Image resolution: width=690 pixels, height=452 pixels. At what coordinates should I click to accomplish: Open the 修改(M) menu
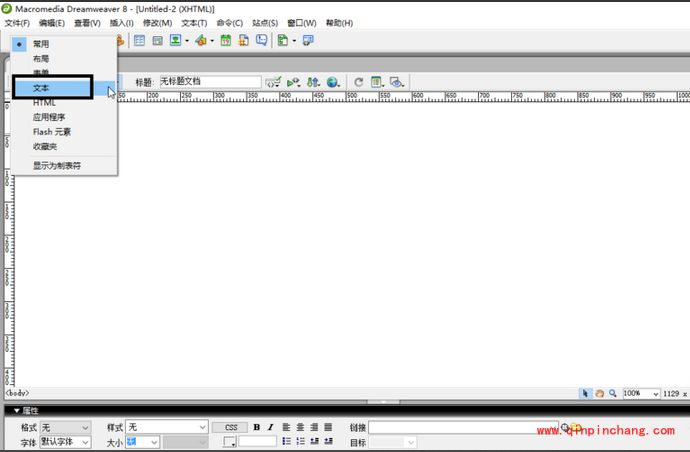pyautogui.click(x=157, y=23)
